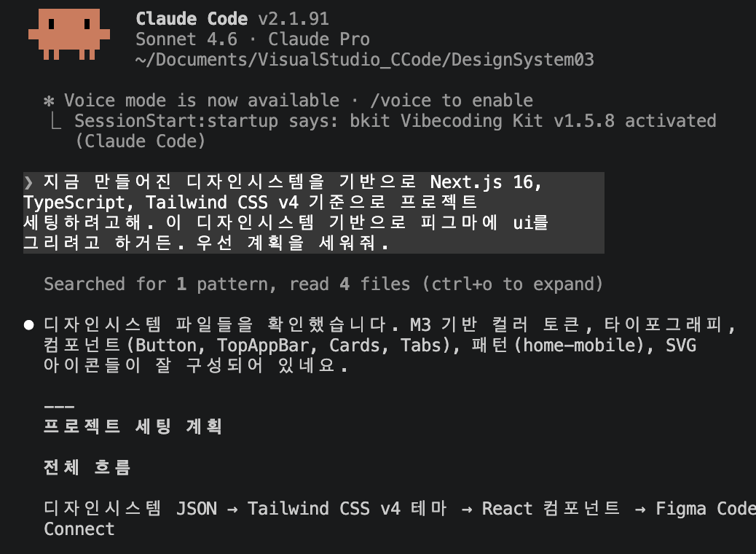This screenshot has height=554, width=756.
Task: Click the Claude Code pixel mascot logo
Action: tap(69, 34)
